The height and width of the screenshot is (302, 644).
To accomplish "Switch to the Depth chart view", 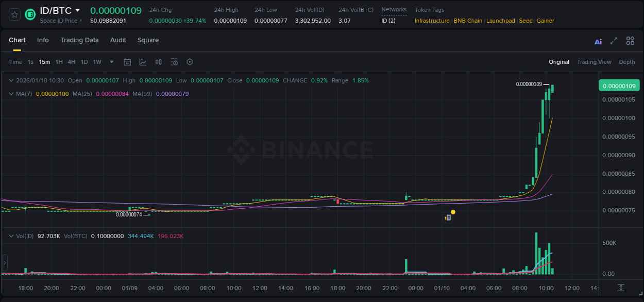I will pos(626,62).
